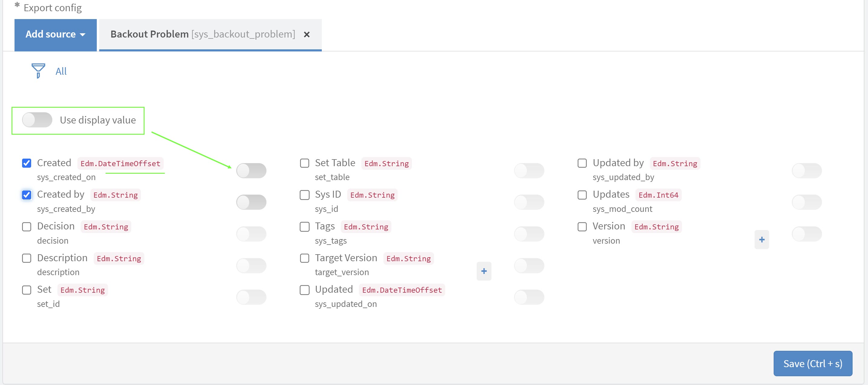Check the Target Version checkbox
Viewport: 868px width, 385px height.
(304, 258)
